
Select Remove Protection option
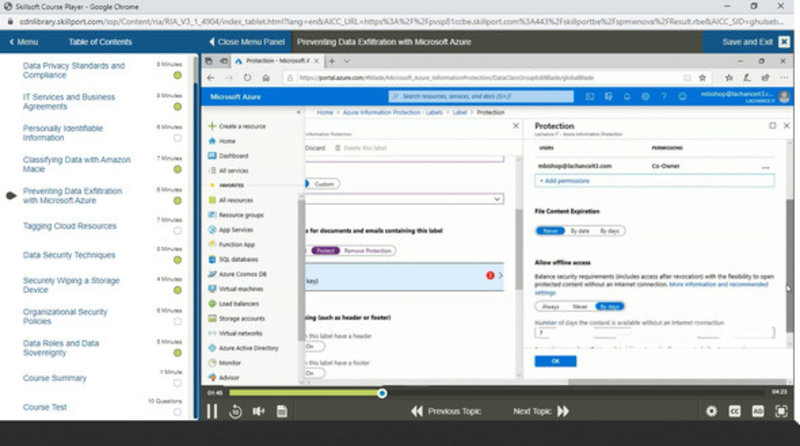click(x=367, y=251)
